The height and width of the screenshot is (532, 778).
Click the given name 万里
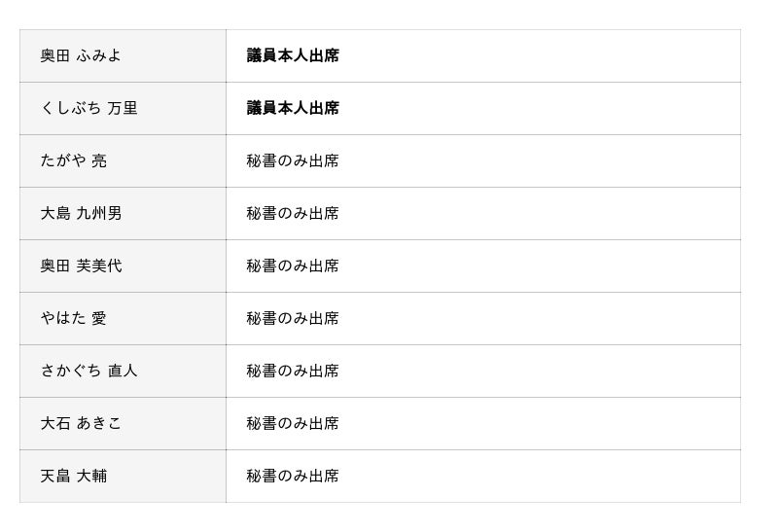coord(123,109)
